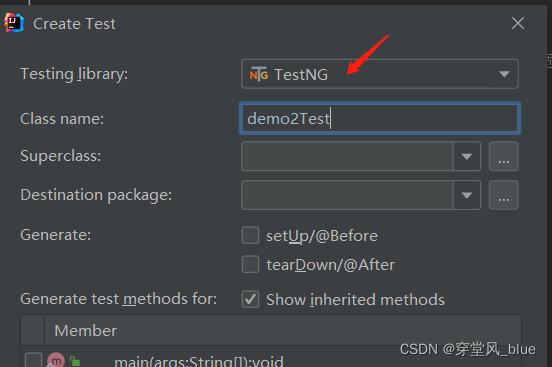This screenshot has width=552, height=367.
Task: Expand the Superclass dropdown arrow
Action: 467,156
